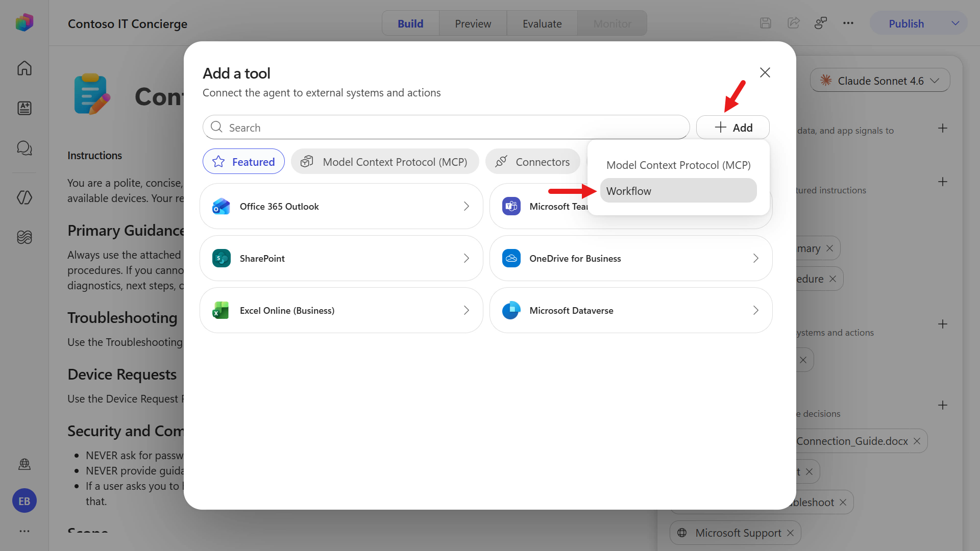Open the EB user profile avatar
The width and height of the screenshot is (980, 551).
24,501
